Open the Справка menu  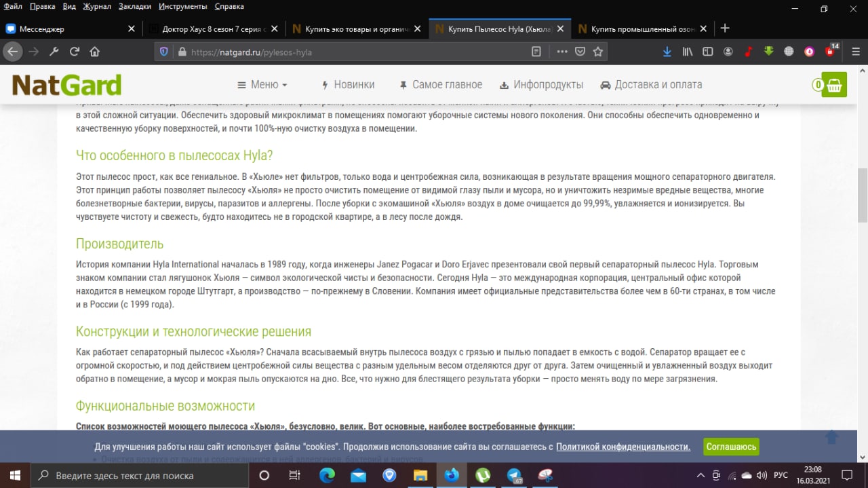click(229, 6)
